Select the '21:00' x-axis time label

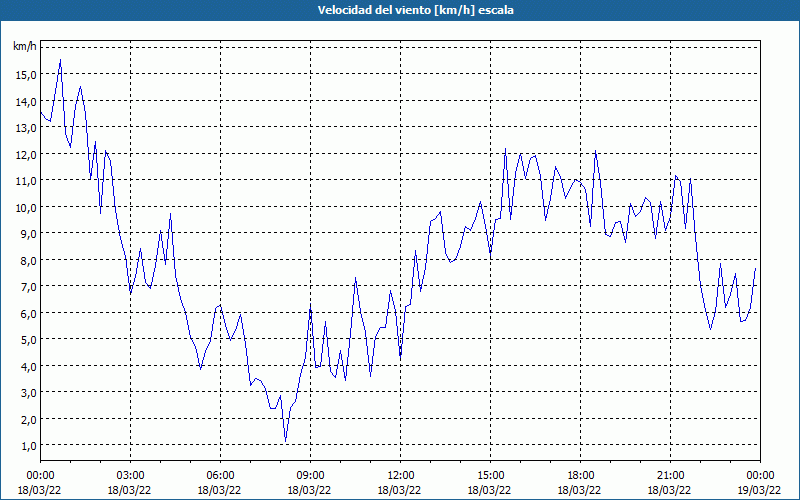pyautogui.click(x=670, y=476)
